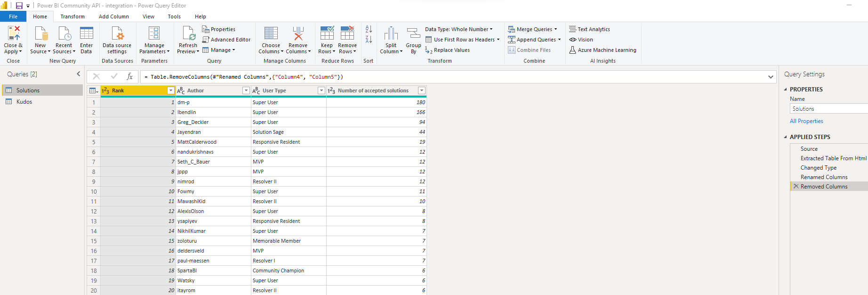The width and height of the screenshot is (868, 295).
Task: Collapse the APPLIED STEPS section
Action: pos(785,137)
